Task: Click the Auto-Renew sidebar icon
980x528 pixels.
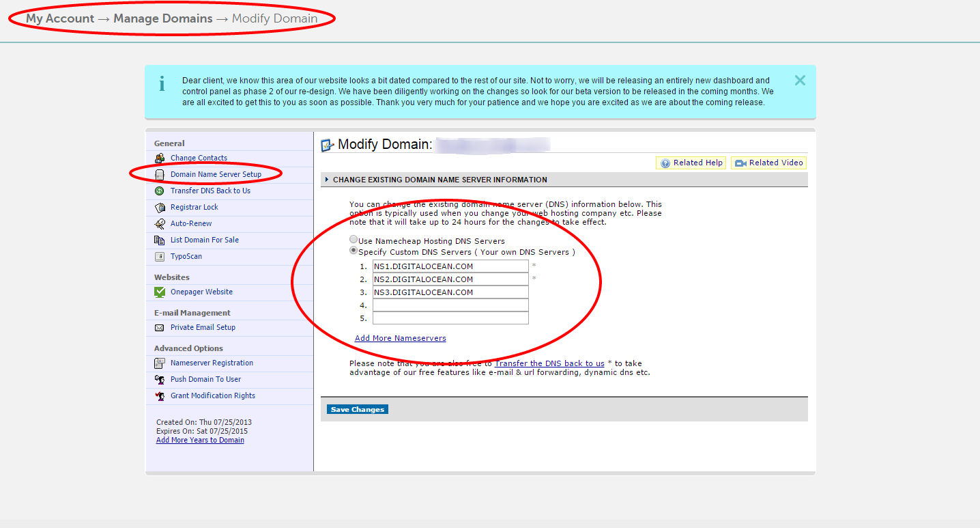Action: point(160,223)
